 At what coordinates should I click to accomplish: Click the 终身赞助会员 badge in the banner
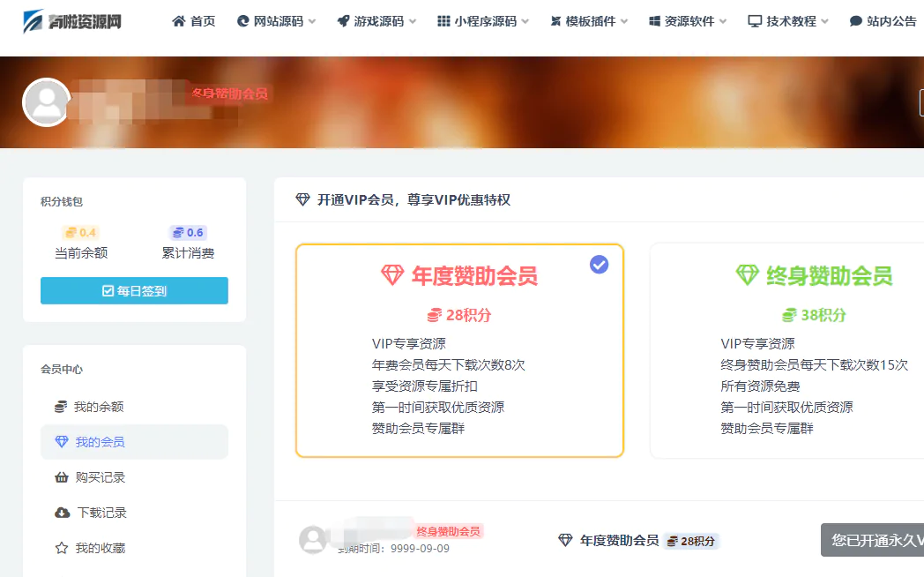[x=230, y=94]
